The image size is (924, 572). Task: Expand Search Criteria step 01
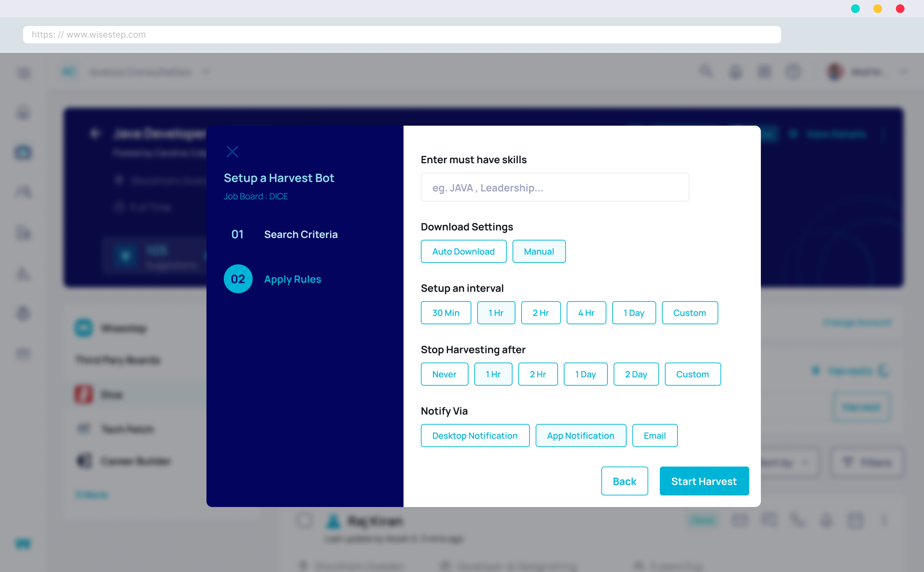pos(301,234)
